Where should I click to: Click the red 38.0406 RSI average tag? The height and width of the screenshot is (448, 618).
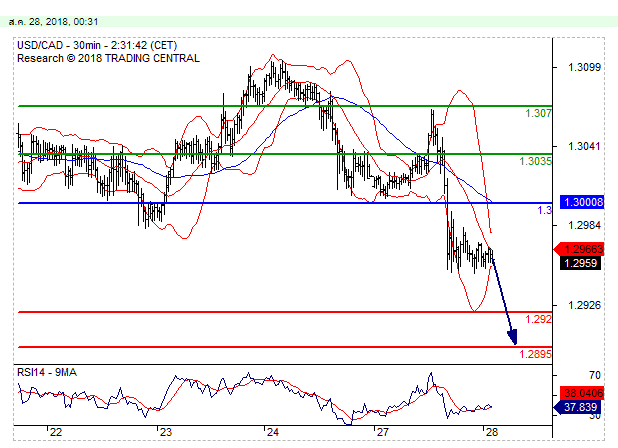click(582, 393)
